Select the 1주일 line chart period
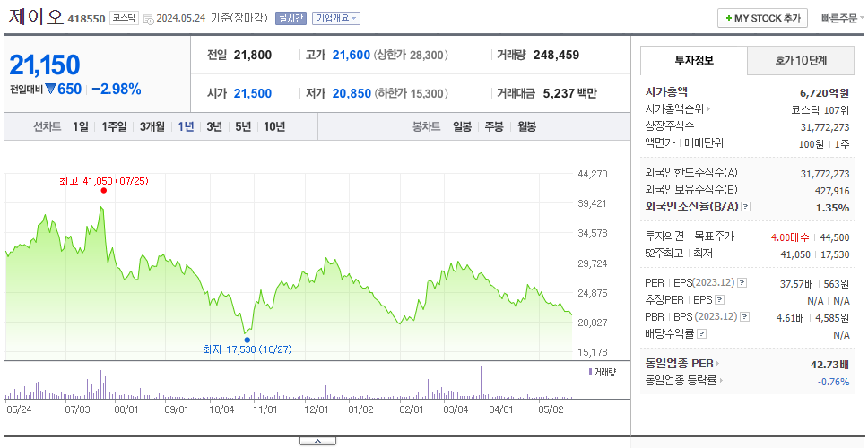This screenshot has height=448, width=868. 114,126
